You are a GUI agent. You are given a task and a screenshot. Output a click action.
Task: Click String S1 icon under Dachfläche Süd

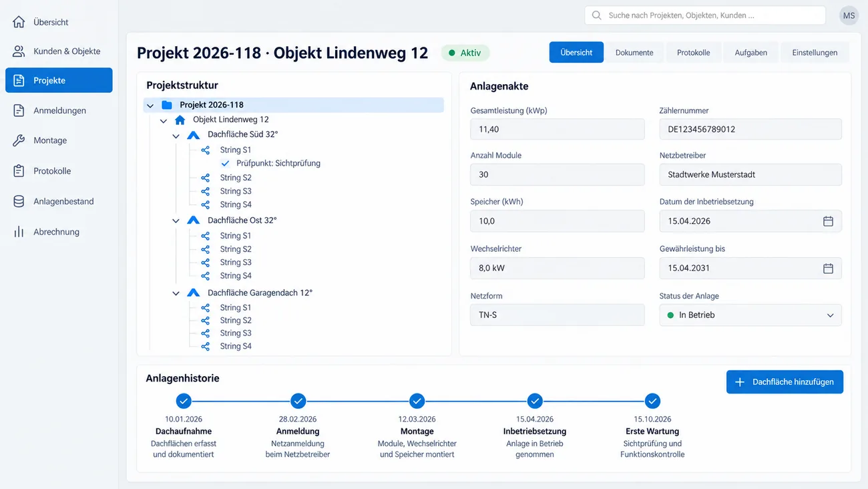point(205,150)
